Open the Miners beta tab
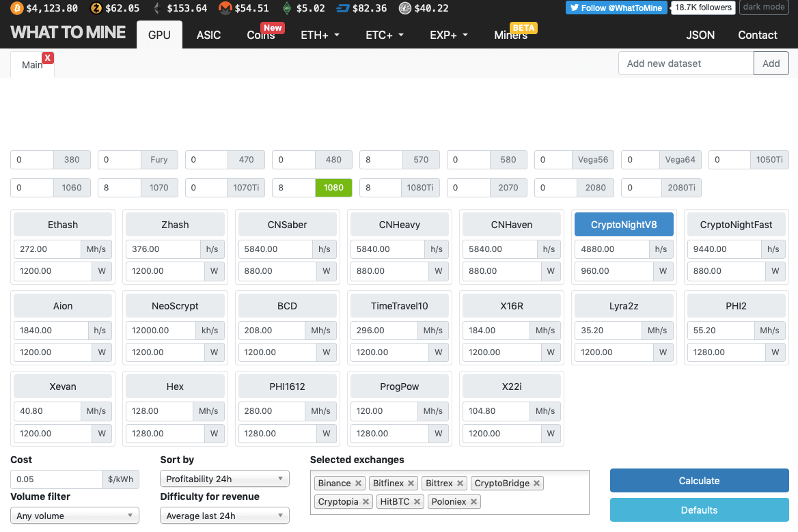The width and height of the screenshot is (798, 532). pyautogui.click(x=510, y=35)
